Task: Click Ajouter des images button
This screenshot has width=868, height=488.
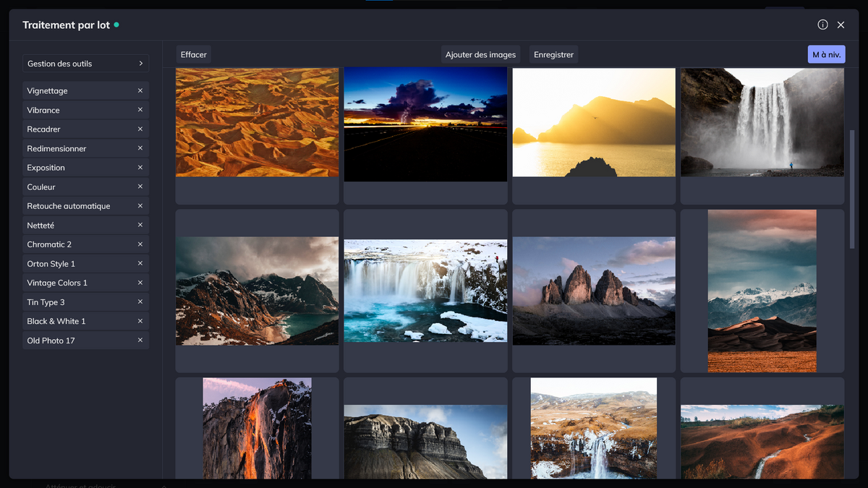Action: (481, 54)
